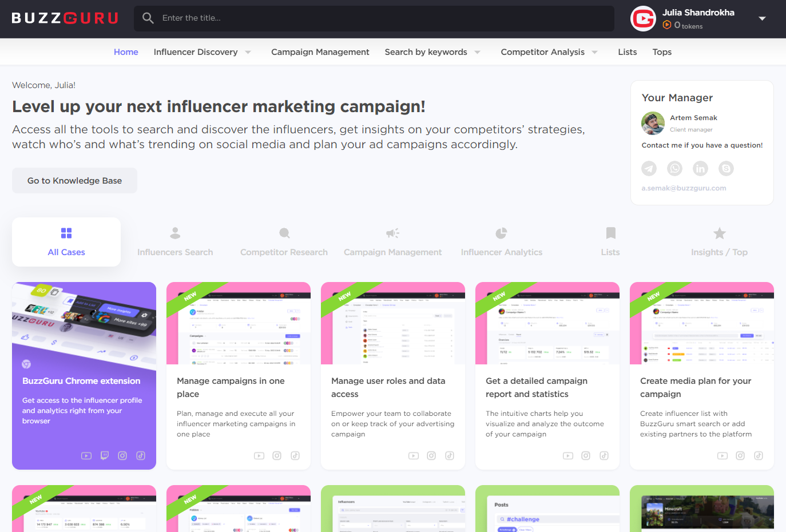Open the Lists item in the top navigation
786x532 pixels.
[628, 52]
